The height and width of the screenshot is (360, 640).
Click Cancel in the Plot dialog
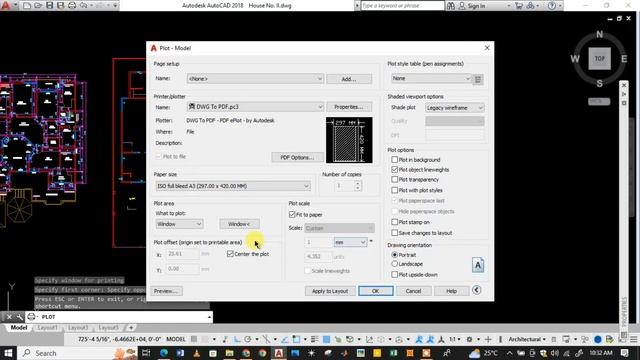(413, 291)
